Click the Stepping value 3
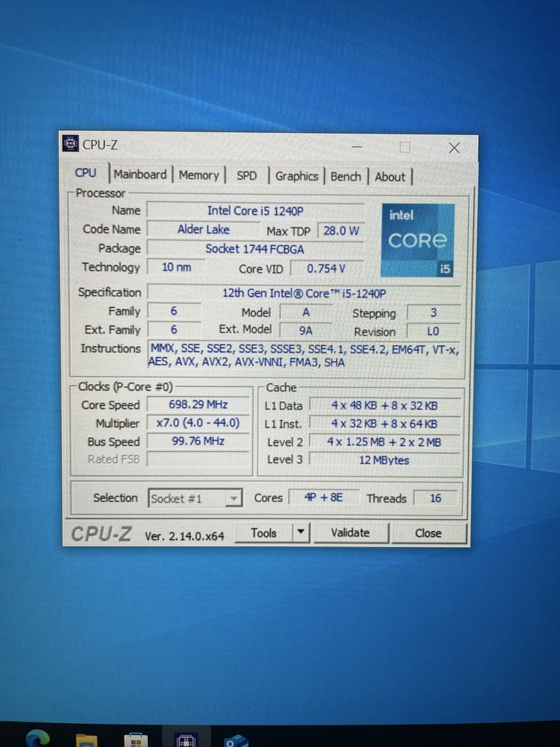Image resolution: width=560 pixels, height=747 pixels. pos(433,312)
